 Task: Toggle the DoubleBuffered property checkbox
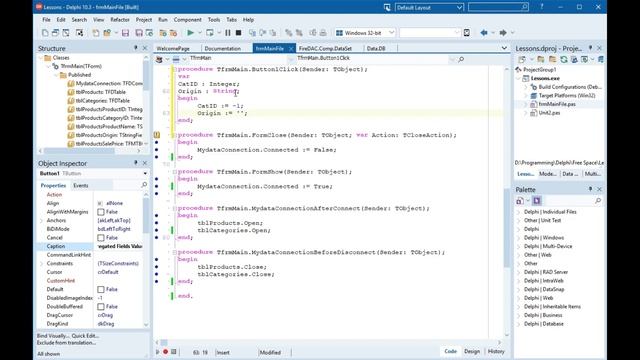(x=101, y=307)
